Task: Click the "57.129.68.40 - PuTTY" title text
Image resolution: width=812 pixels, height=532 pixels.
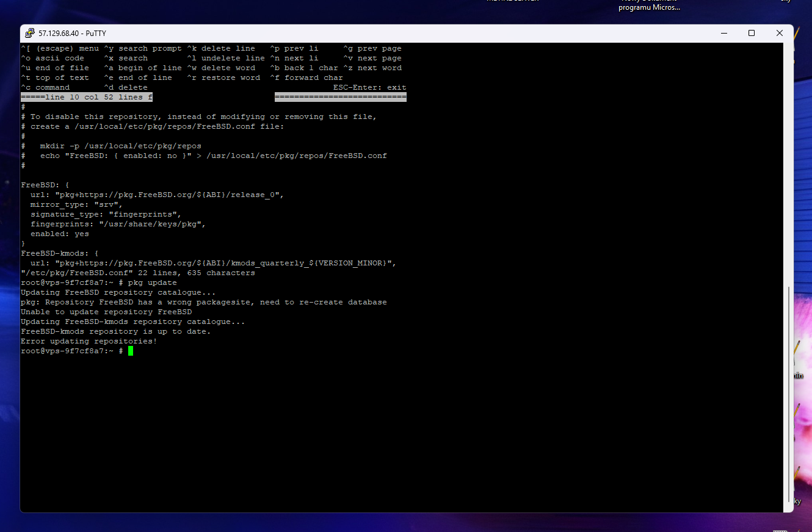Action: coord(72,34)
